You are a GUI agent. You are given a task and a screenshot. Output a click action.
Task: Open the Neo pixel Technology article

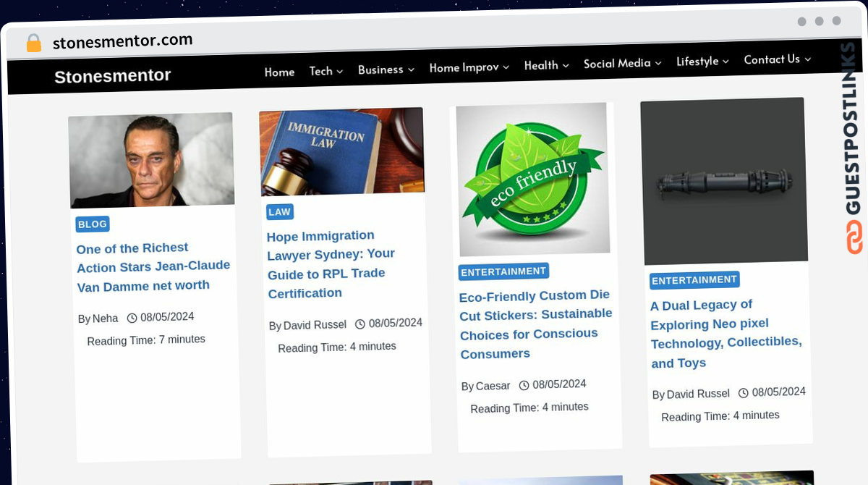point(726,334)
